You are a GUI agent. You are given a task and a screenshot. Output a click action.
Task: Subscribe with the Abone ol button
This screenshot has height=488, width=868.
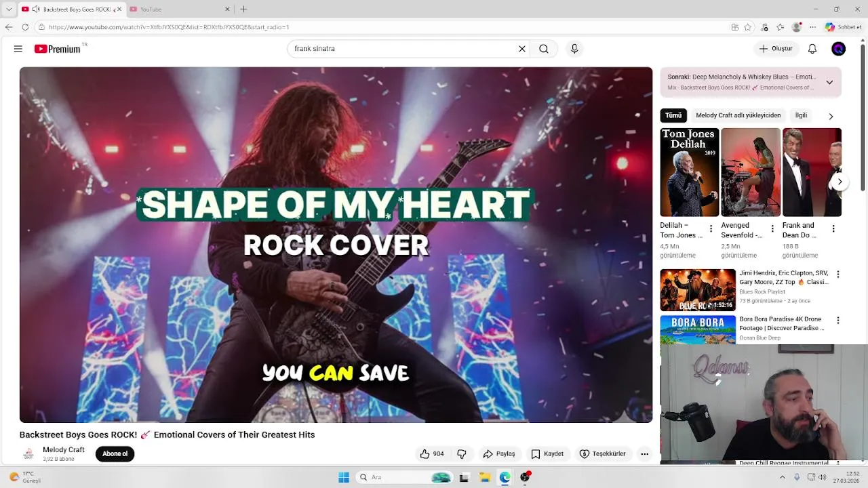(x=115, y=453)
